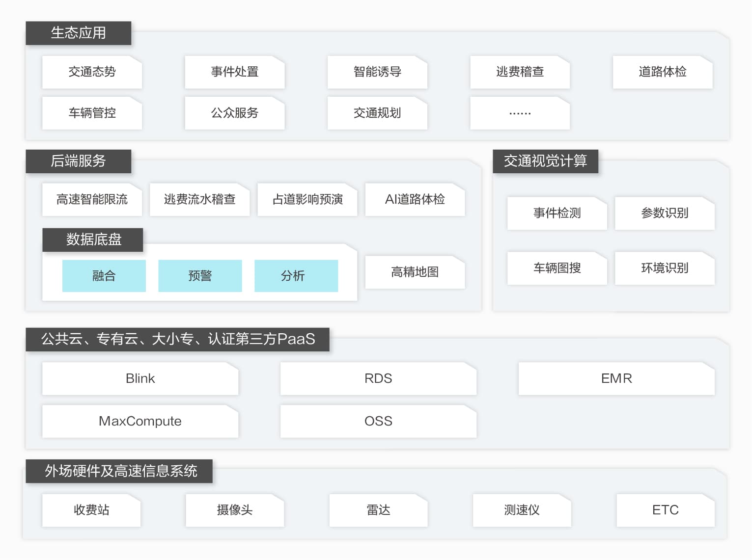Select the 事件处置 card

[x=234, y=72]
